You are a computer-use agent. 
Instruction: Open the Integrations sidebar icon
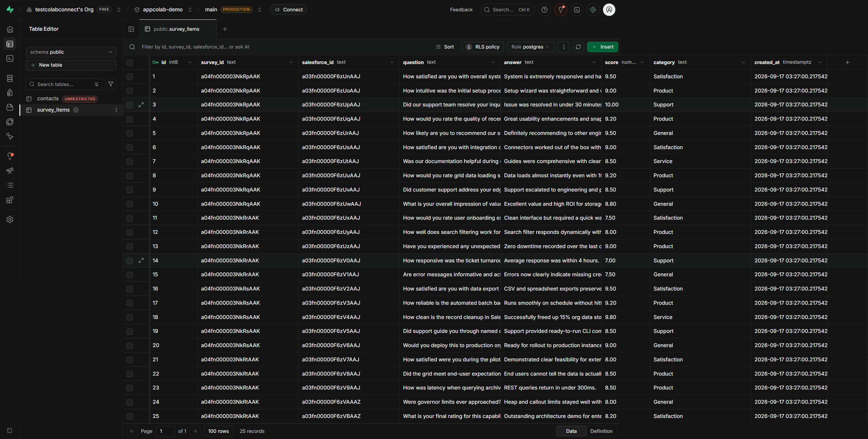(x=10, y=200)
